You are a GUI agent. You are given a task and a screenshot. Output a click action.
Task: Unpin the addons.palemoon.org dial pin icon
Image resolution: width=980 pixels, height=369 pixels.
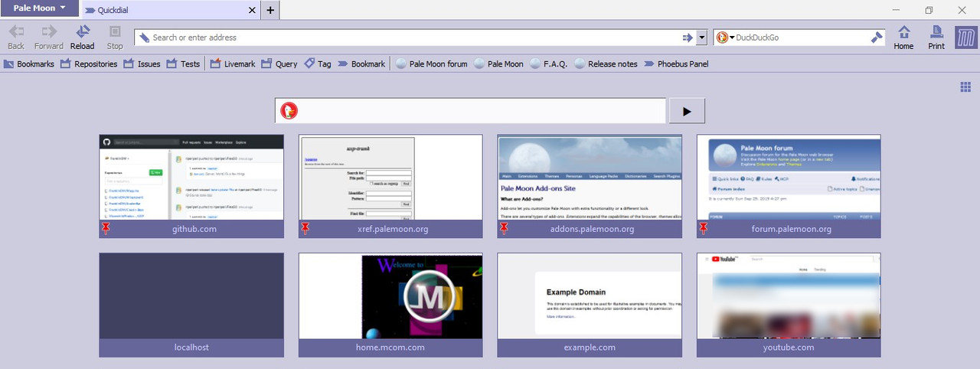tap(504, 228)
